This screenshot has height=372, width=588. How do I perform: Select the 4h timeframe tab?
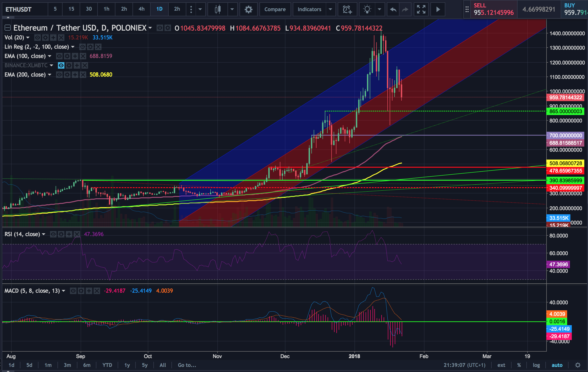[x=141, y=9]
